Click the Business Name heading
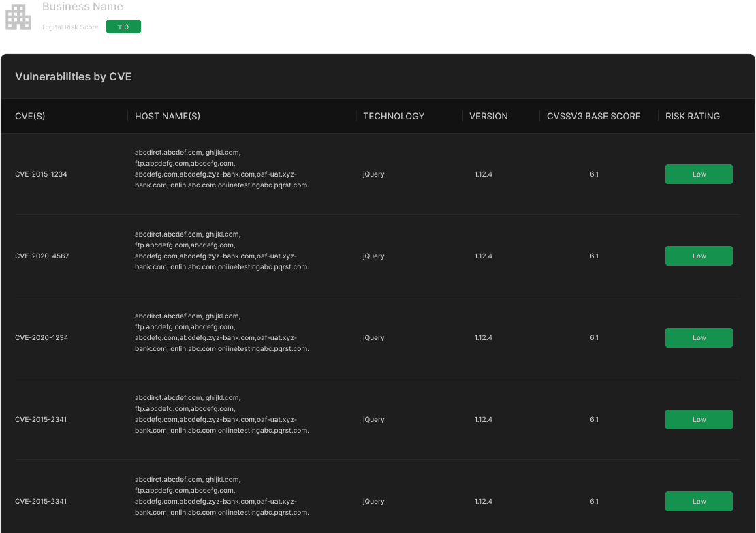 coord(82,7)
